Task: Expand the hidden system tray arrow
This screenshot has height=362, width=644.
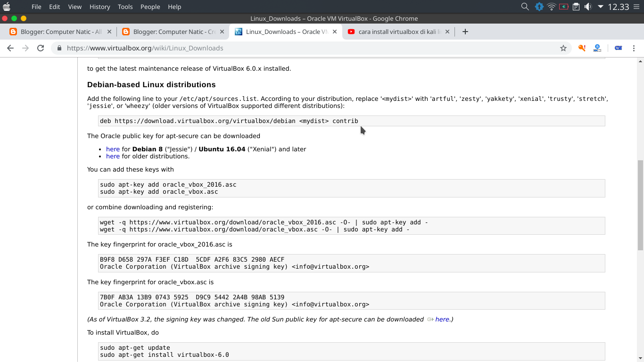Action: click(x=601, y=7)
